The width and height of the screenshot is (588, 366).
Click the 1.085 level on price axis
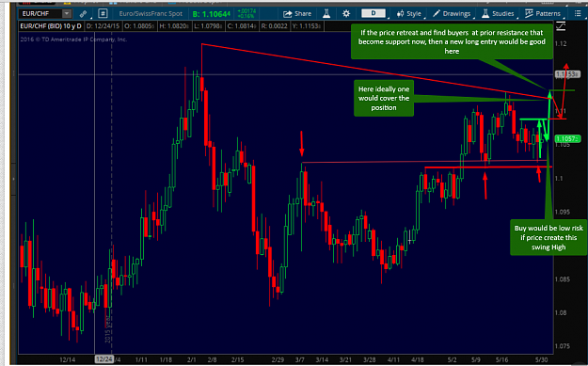tap(563, 279)
